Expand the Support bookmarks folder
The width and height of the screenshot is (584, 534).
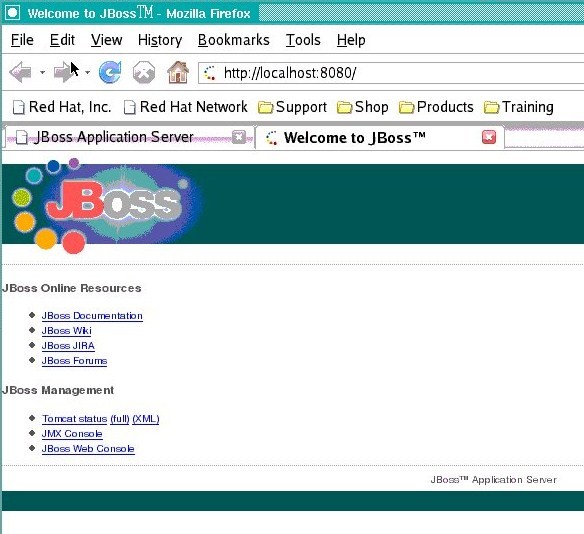click(x=292, y=107)
